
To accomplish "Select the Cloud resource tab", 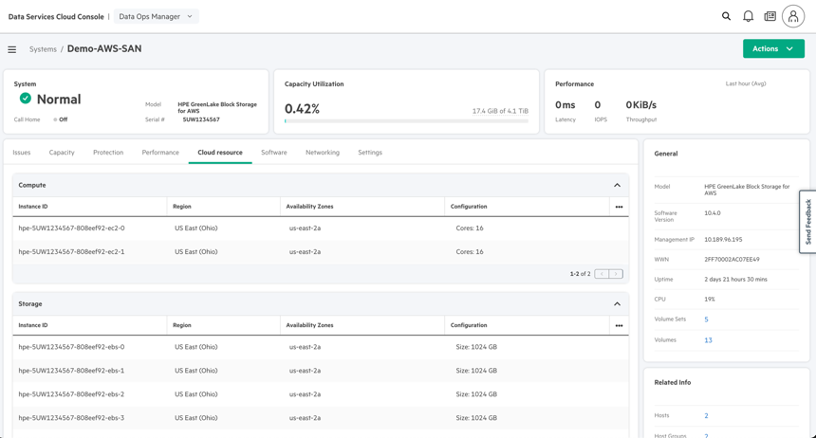I will pyautogui.click(x=220, y=152).
